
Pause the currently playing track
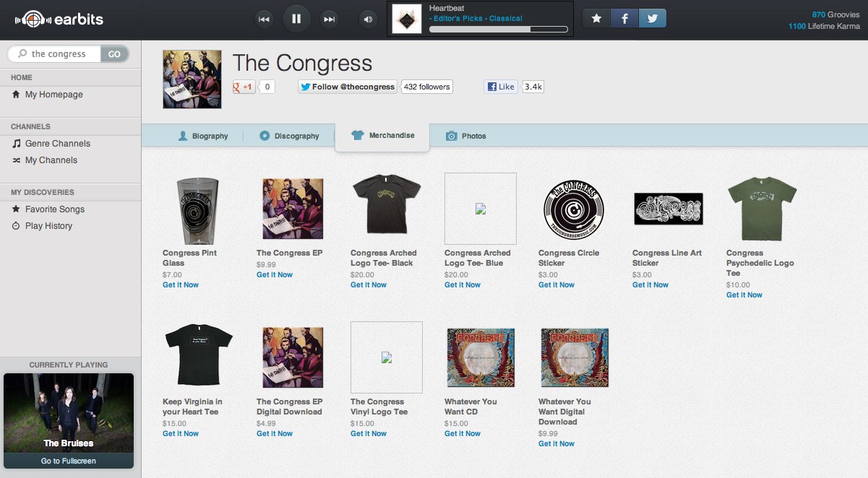tap(296, 19)
